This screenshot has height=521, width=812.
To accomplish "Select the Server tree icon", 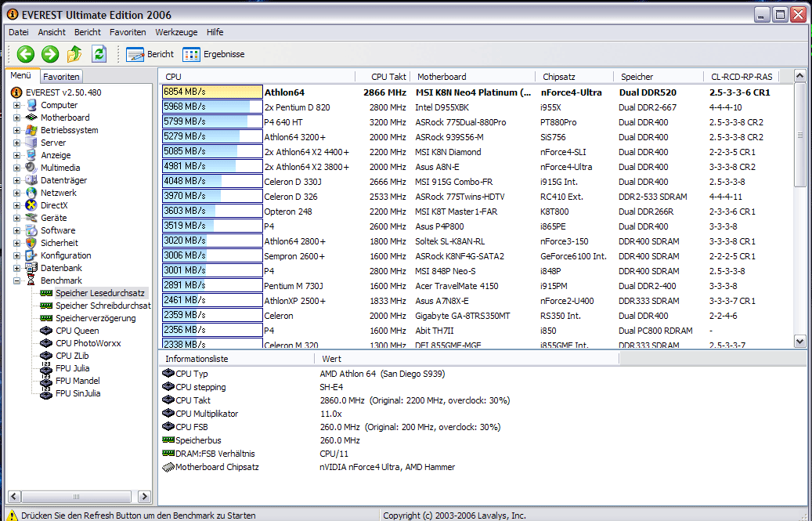I will tap(31, 143).
